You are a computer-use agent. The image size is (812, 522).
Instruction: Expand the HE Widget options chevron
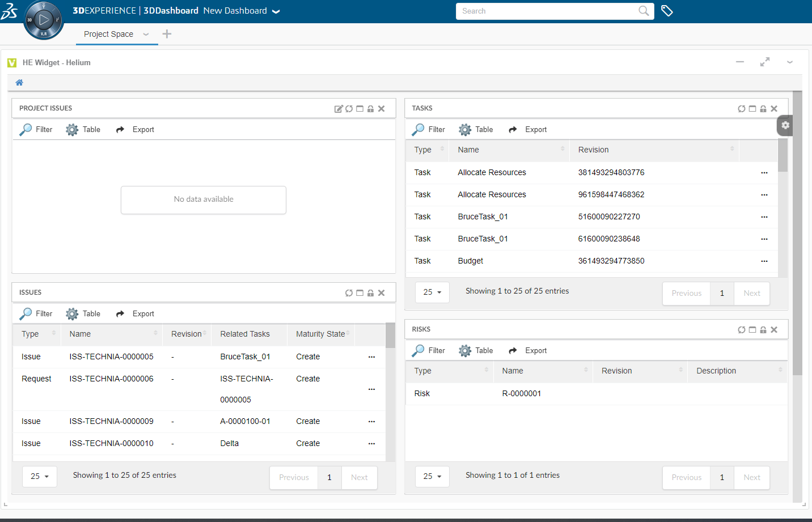click(x=789, y=62)
